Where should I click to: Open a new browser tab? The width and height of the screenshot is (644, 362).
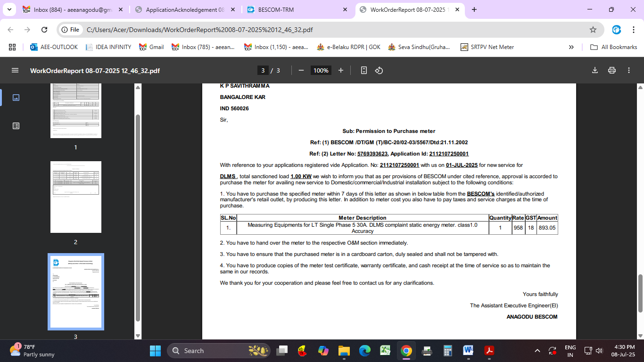click(474, 9)
